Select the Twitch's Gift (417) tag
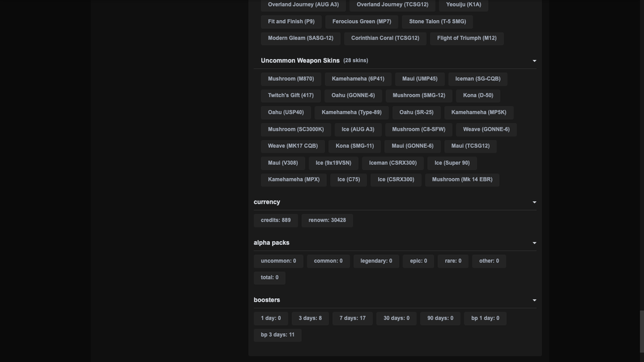This screenshot has height=362, width=644. coord(291,96)
